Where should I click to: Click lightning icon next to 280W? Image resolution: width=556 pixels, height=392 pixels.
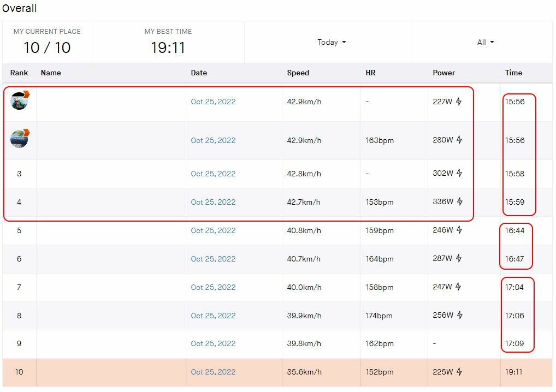click(459, 140)
